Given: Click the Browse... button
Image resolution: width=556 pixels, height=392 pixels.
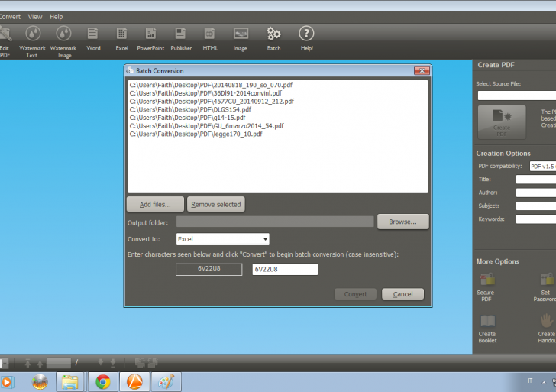Looking at the screenshot, I should 402,222.
